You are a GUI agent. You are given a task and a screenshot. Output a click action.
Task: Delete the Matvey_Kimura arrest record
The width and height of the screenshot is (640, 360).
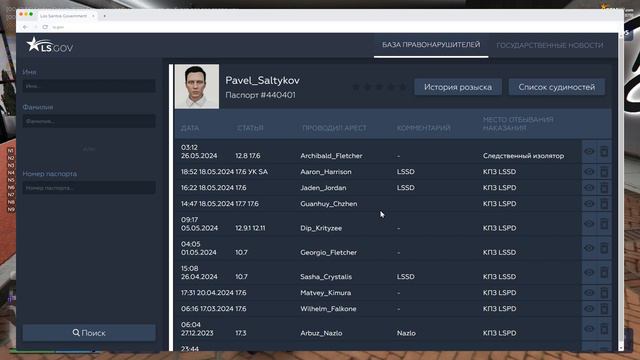604,293
